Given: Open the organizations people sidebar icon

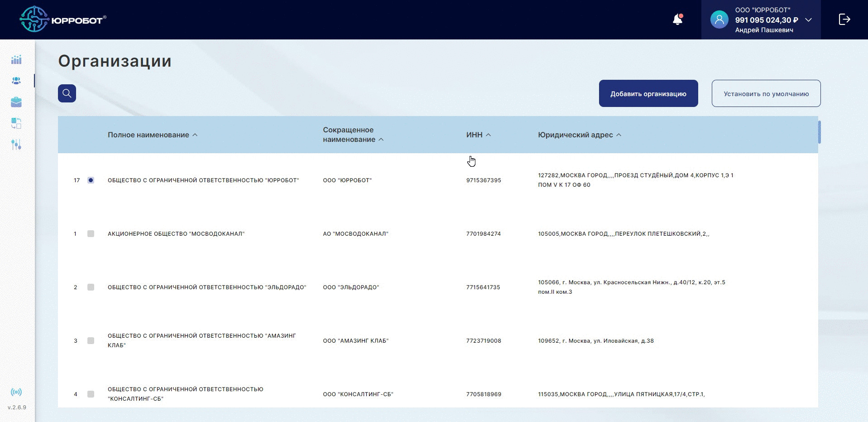Looking at the screenshot, I should (x=16, y=81).
